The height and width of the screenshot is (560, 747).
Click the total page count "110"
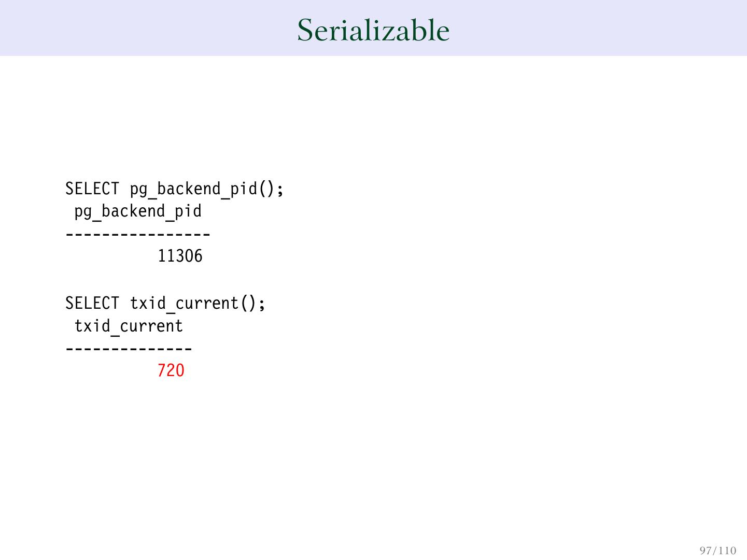click(726, 550)
